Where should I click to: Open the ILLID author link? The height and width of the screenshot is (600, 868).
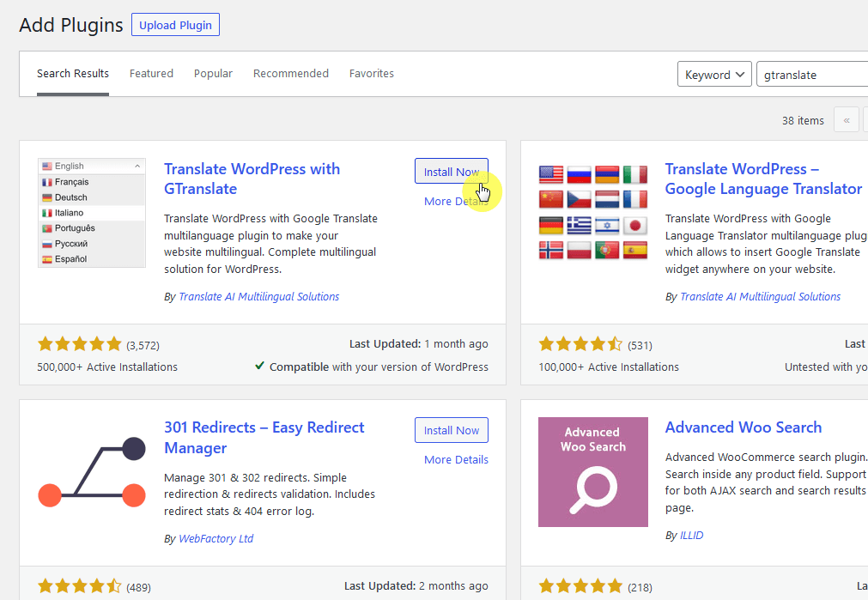click(x=691, y=536)
